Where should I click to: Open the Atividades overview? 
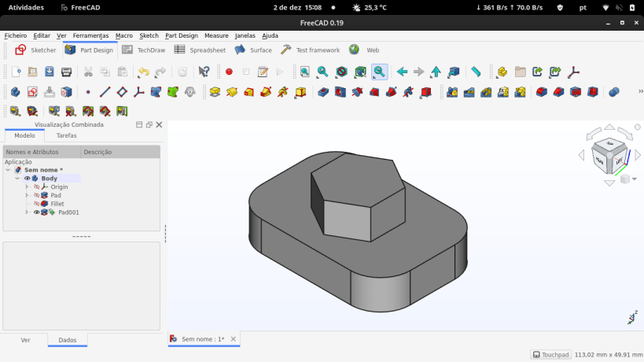click(26, 7)
